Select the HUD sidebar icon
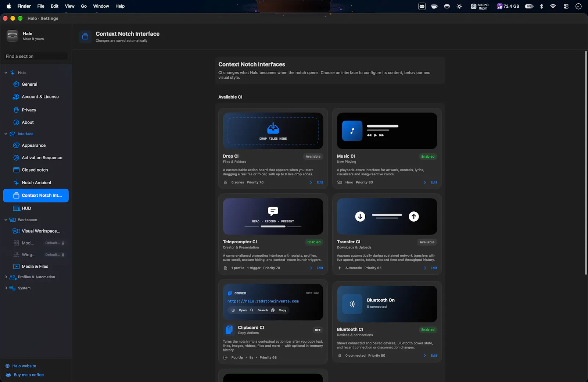This screenshot has width=588, height=382. point(16,208)
